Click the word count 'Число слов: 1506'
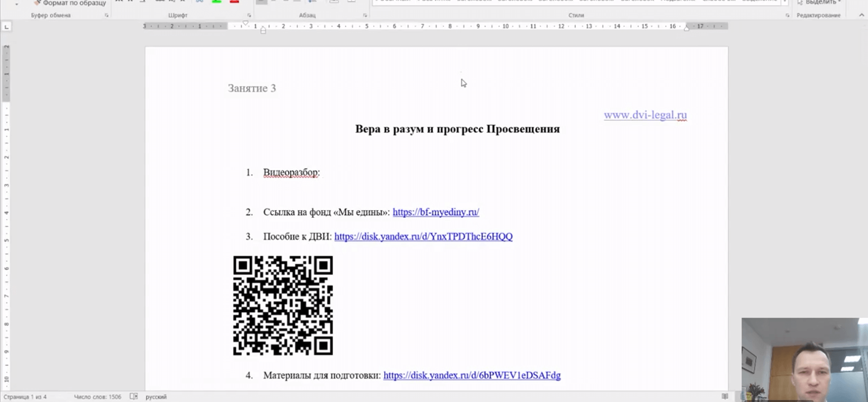Viewport: 868px width, 402px height. [x=97, y=397]
